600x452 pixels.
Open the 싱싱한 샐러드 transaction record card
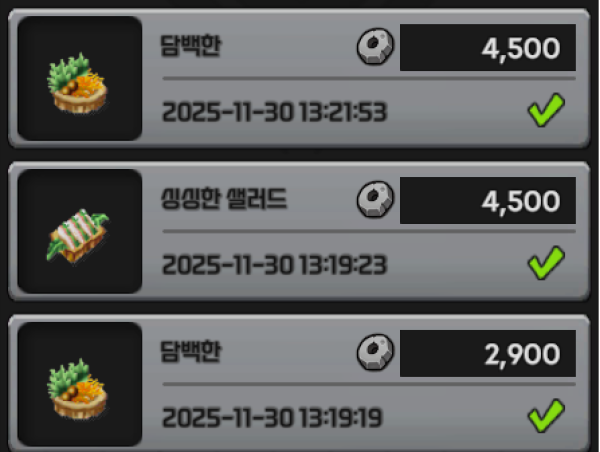click(x=299, y=232)
